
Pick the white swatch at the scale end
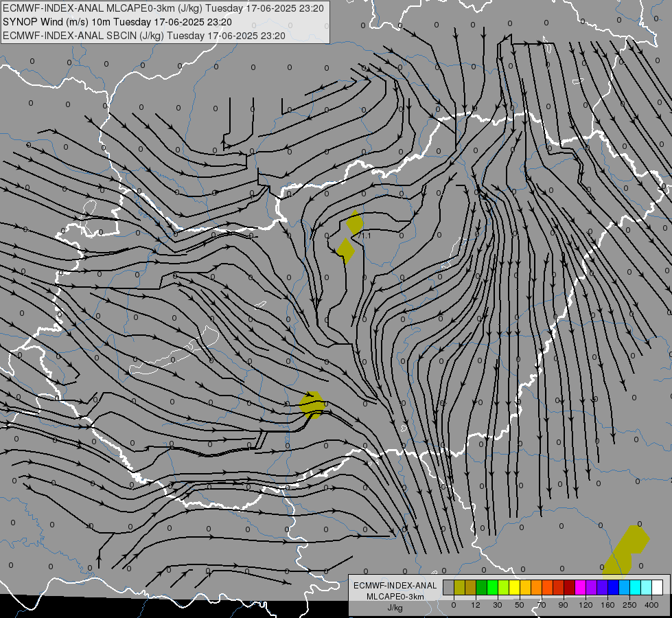(x=658, y=588)
